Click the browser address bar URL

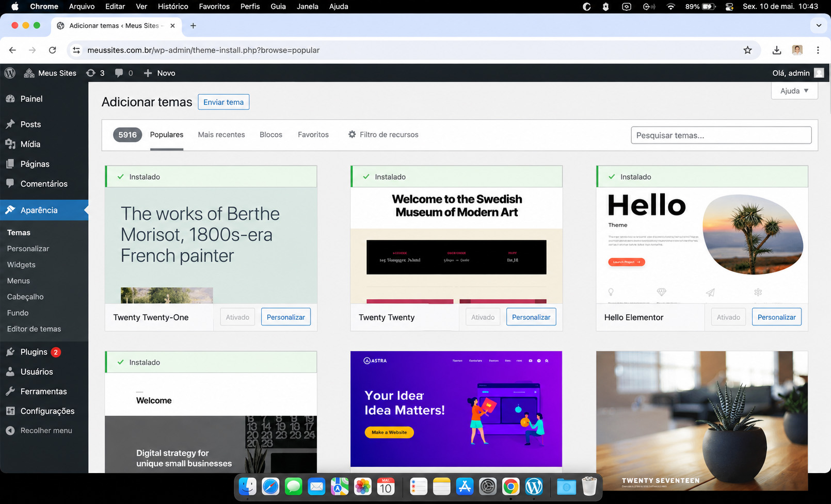203,50
